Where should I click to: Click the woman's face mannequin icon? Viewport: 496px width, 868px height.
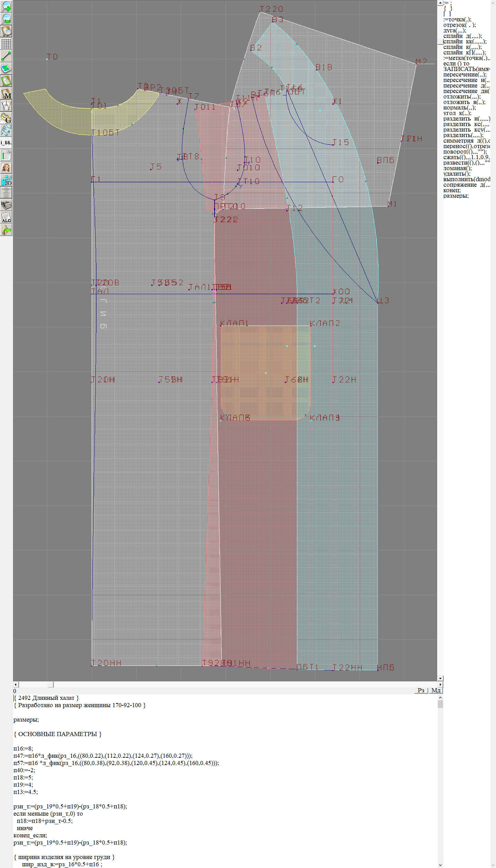(6, 168)
